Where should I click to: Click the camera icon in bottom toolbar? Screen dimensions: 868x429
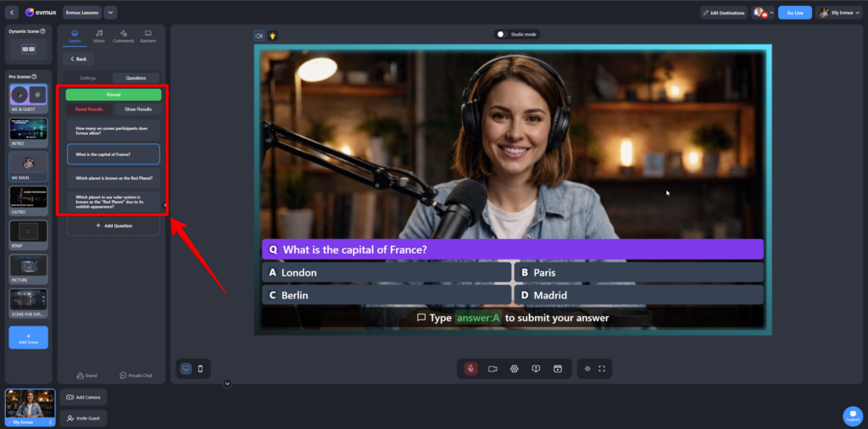(492, 369)
